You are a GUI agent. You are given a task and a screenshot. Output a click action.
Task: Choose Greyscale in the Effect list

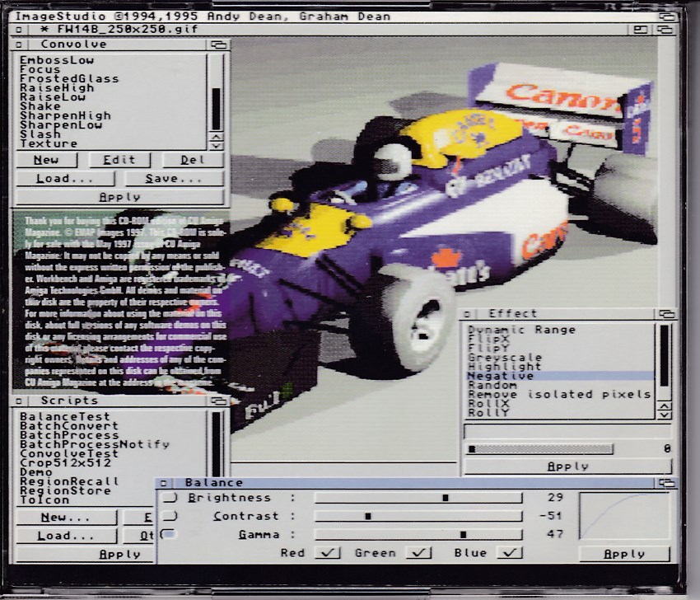click(x=493, y=358)
